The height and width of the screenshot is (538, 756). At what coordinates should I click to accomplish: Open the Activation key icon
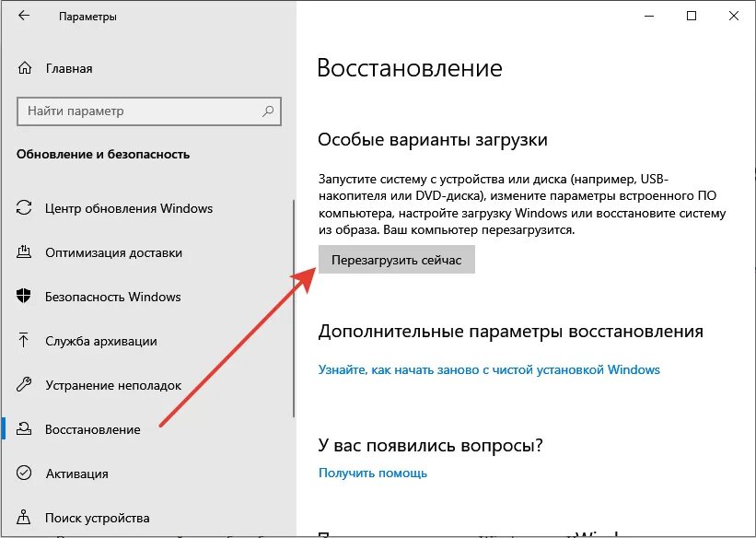[22, 474]
